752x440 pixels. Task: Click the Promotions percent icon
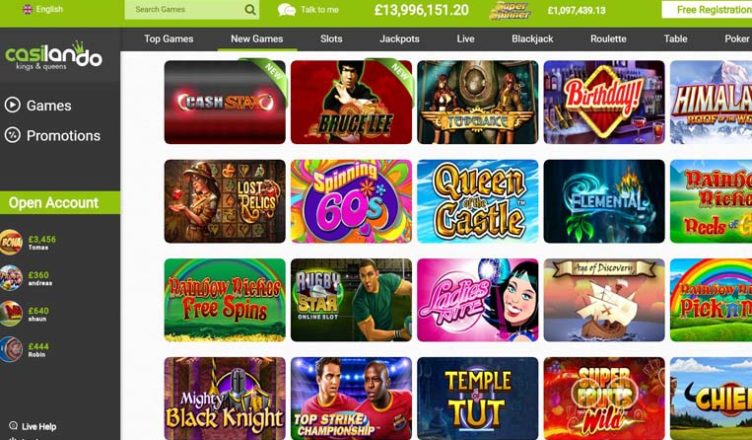coord(12,135)
